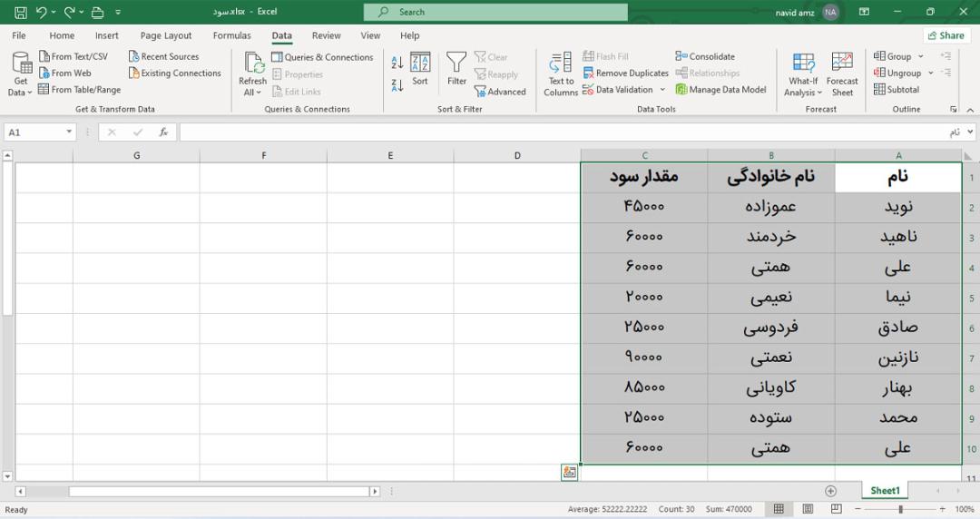Switch to the Formulas tab
The height and width of the screenshot is (519, 980).
tap(232, 35)
